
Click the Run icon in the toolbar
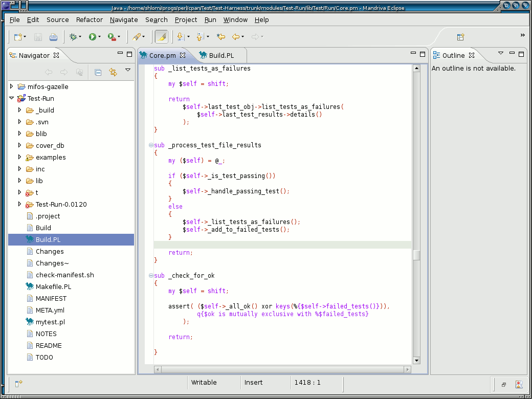93,36
